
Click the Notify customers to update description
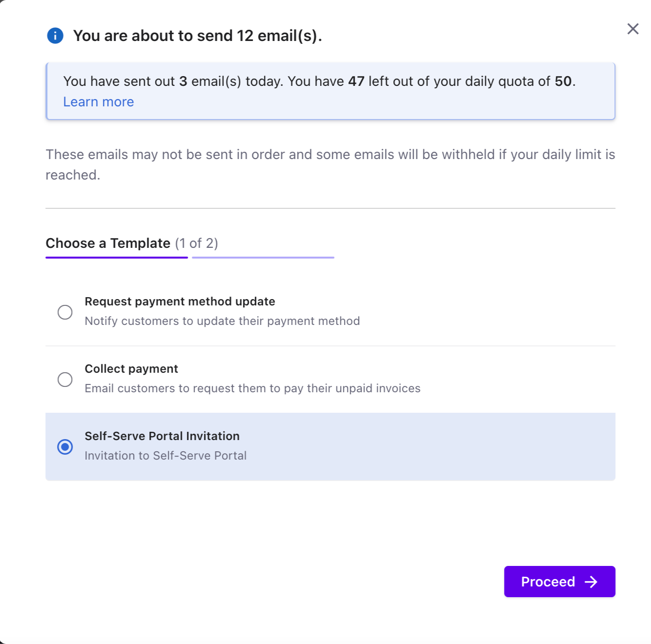click(222, 321)
